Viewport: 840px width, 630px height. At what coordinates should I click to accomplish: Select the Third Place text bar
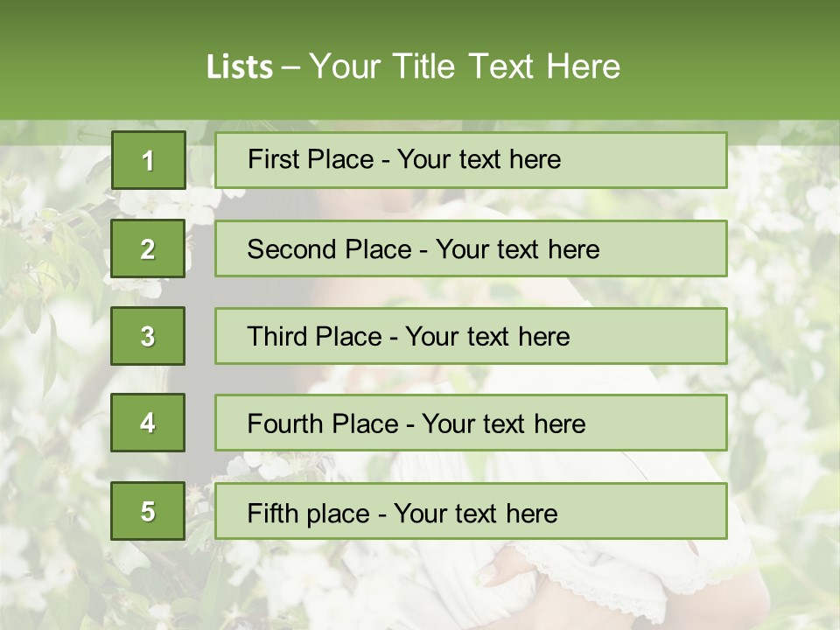[471, 336]
